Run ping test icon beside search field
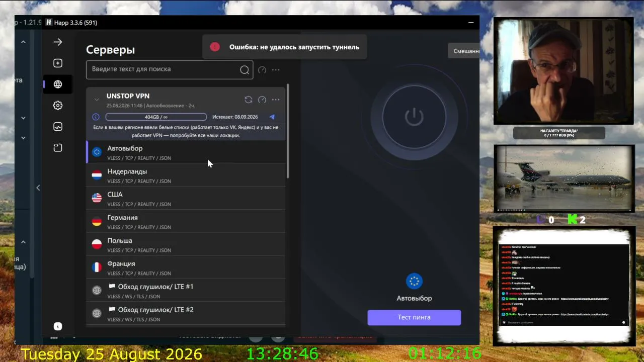 tap(262, 70)
